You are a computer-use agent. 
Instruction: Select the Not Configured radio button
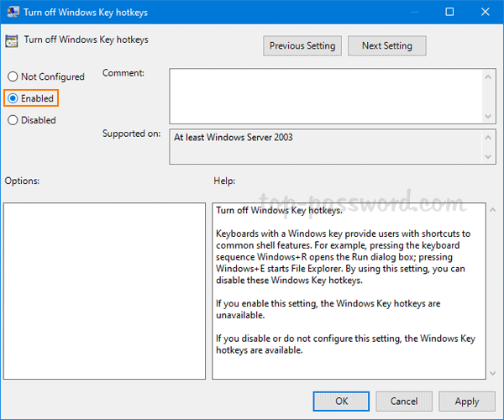pos(13,76)
